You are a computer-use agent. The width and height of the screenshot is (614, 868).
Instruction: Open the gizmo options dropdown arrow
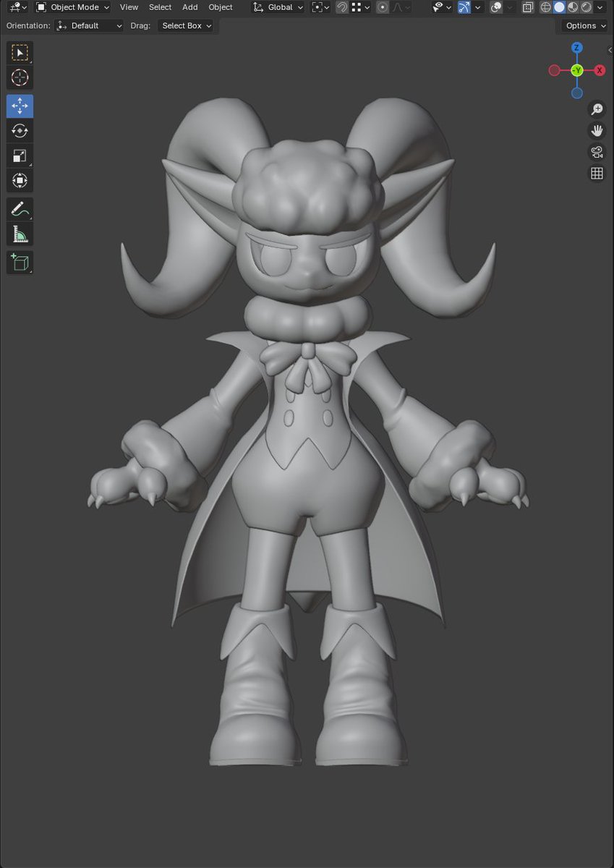(x=477, y=7)
